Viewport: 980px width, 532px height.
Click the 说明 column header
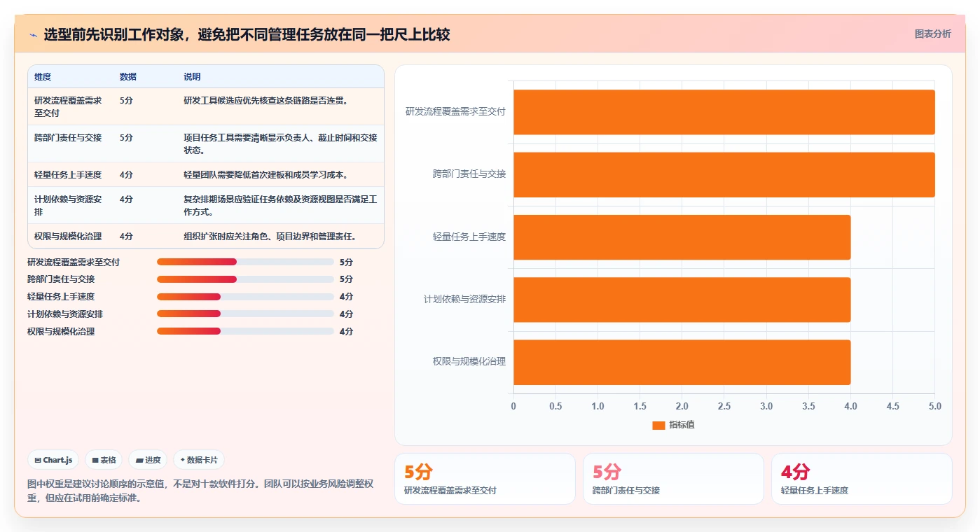[192, 77]
